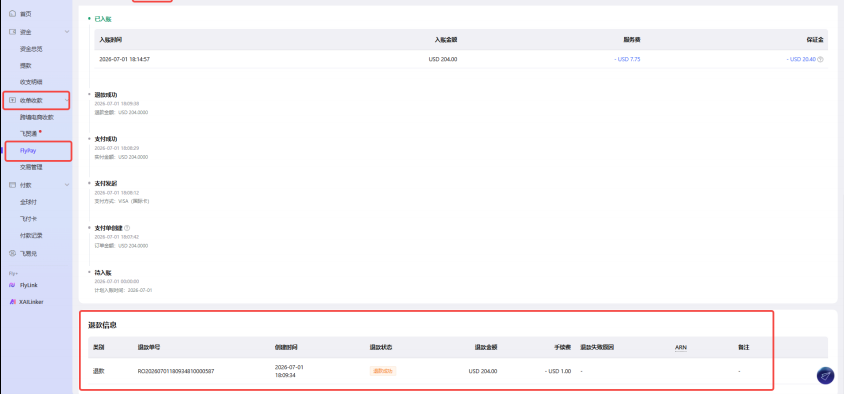Click the wallet icon beside 资金
844x394 pixels.
pyautogui.click(x=12, y=32)
